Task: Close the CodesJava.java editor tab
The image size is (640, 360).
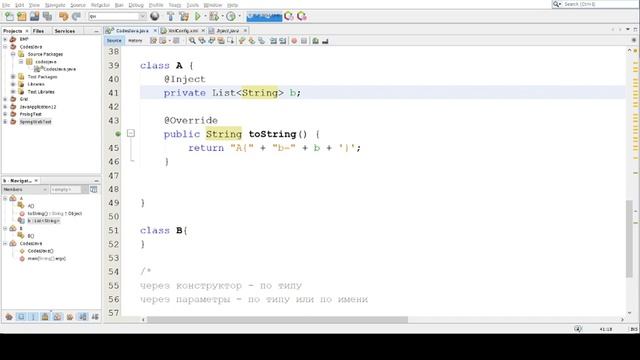Action: point(155,31)
